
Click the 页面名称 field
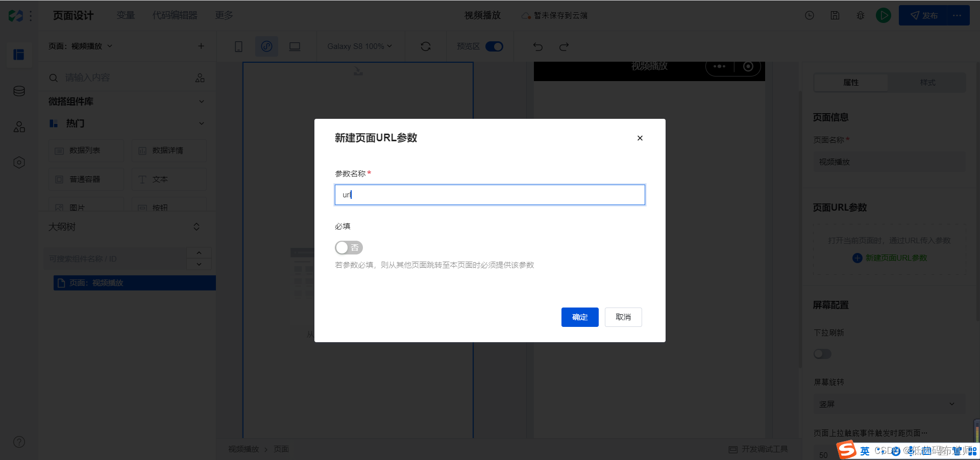coord(889,162)
